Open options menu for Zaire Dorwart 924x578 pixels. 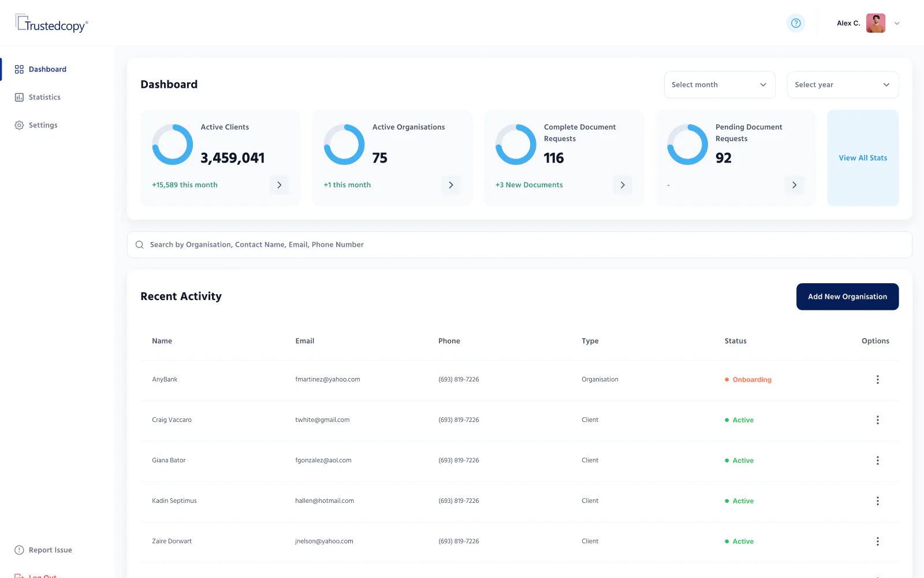click(877, 542)
